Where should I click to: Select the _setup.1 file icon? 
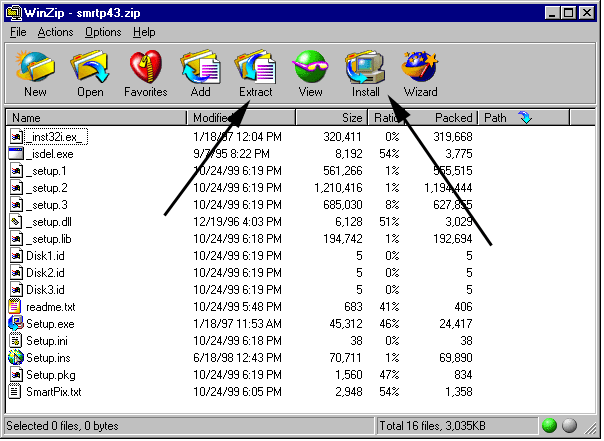[x=16, y=171]
